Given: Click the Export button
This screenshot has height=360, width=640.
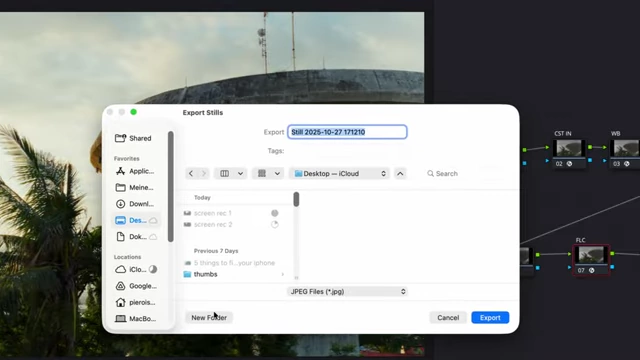Looking at the screenshot, I should pyautogui.click(x=490, y=318).
